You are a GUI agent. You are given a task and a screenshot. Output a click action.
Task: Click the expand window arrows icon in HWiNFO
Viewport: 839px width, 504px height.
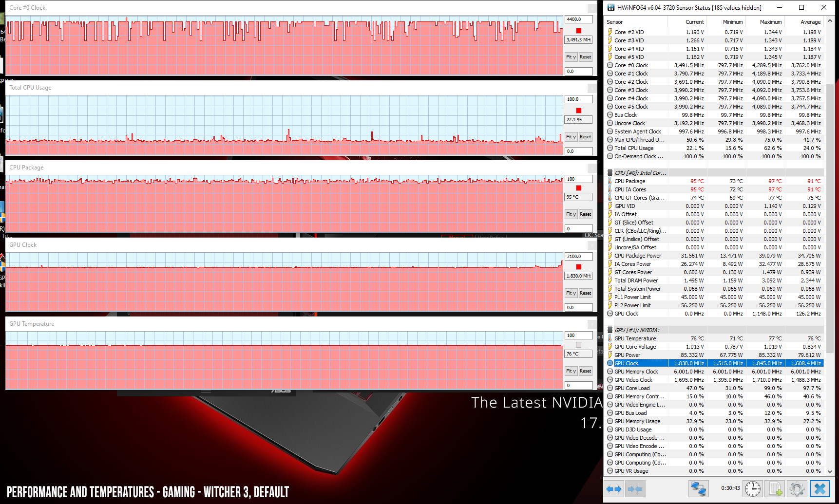(615, 488)
